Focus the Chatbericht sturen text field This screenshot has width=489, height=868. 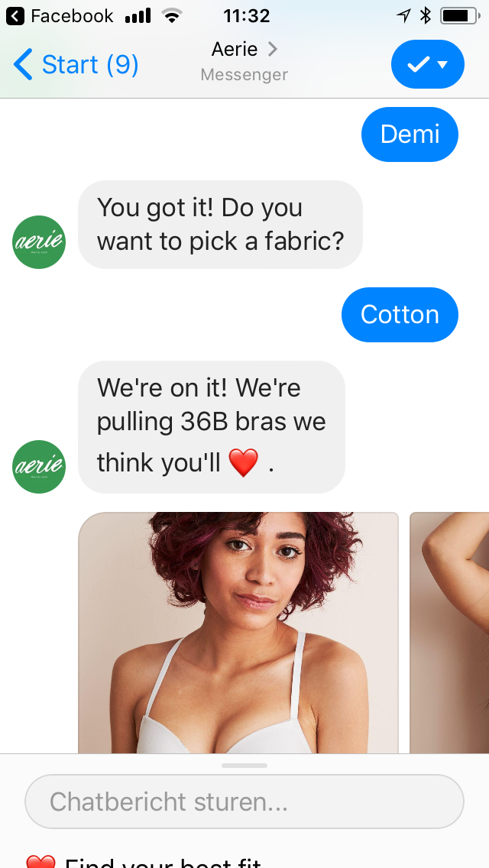pos(244,802)
